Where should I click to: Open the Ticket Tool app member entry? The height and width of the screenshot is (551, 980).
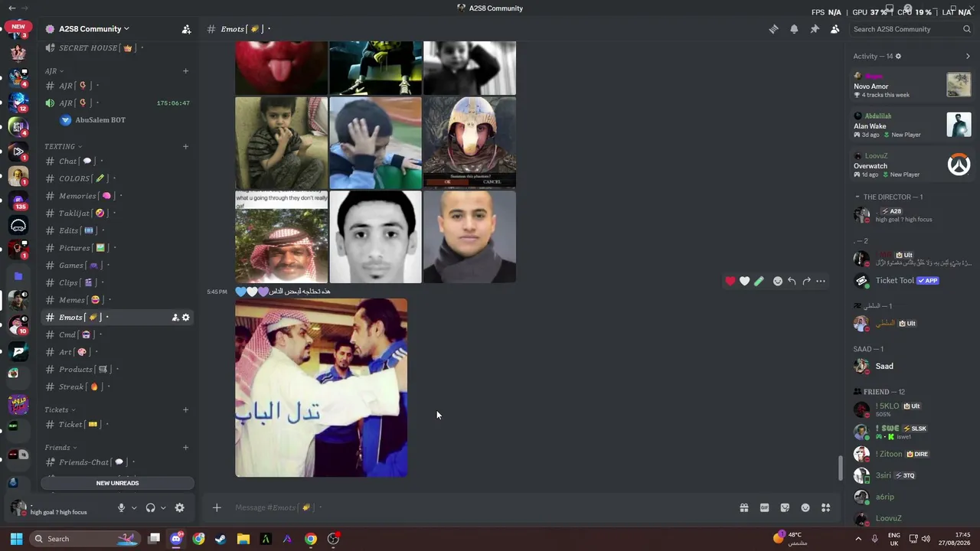pos(912,281)
